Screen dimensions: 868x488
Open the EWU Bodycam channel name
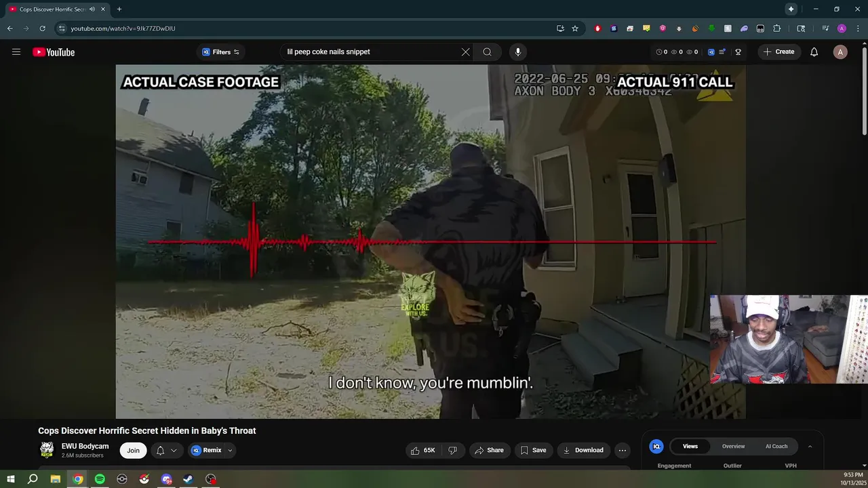click(85, 446)
